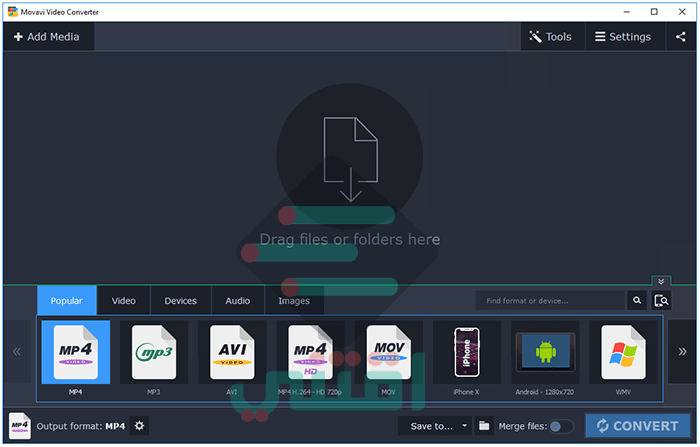Select the iPhone X device preset
Screen dimensions: 700x447
(x=467, y=352)
